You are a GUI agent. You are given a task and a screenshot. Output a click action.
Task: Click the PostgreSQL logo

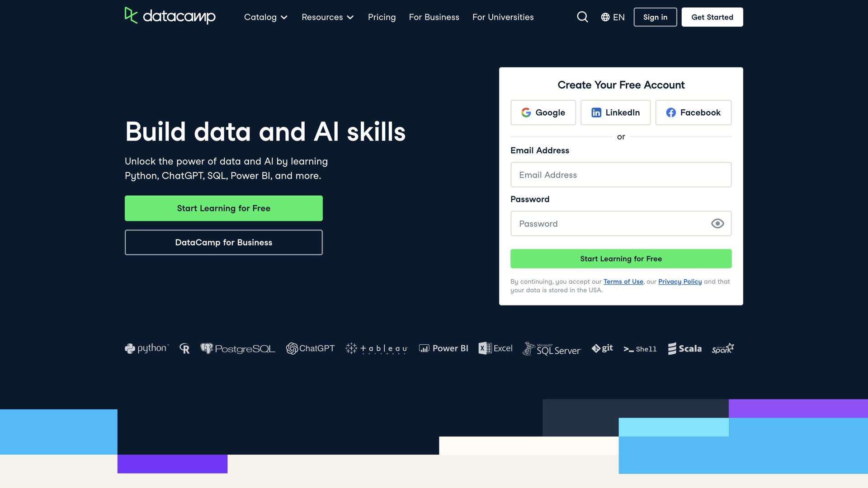238,348
